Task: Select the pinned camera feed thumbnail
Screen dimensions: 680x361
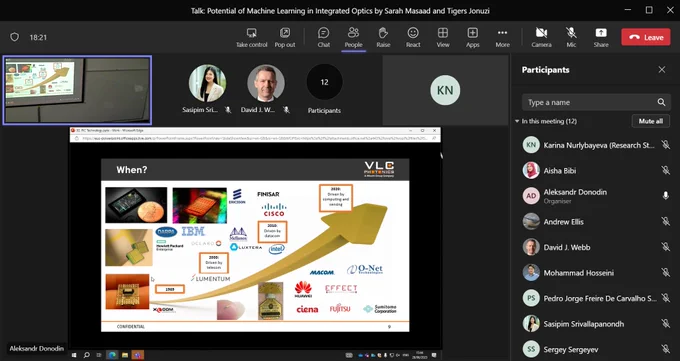Action: (77, 90)
